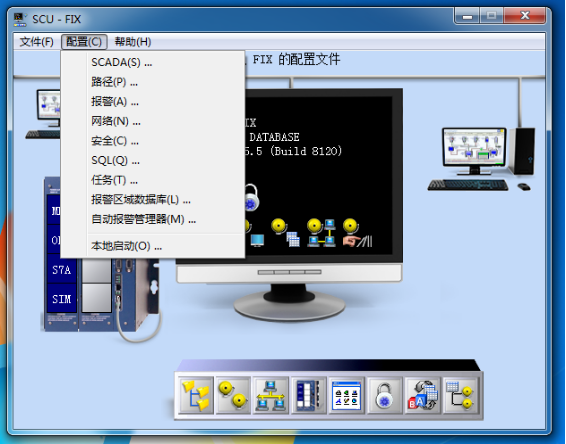The height and width of the screenshot is (444, 566).
Task: Minimize the SCU - FIX window
Action: pos(467,16)
